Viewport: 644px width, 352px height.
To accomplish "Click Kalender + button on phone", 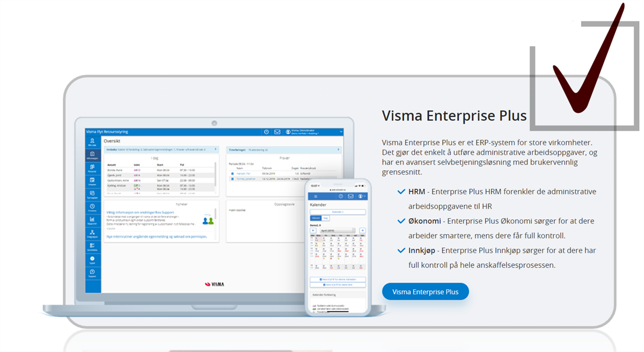I will [x=338, y=212].
